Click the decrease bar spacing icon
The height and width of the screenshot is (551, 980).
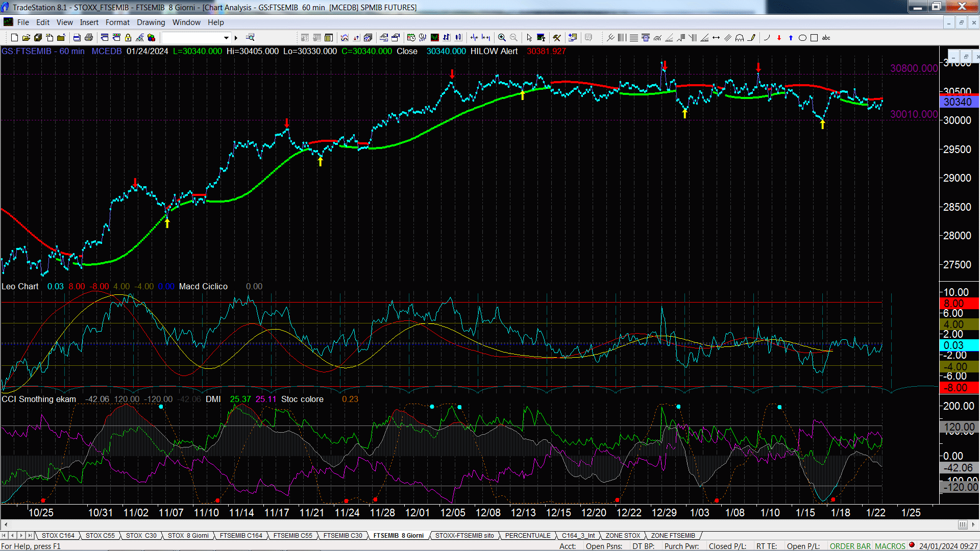474,37
